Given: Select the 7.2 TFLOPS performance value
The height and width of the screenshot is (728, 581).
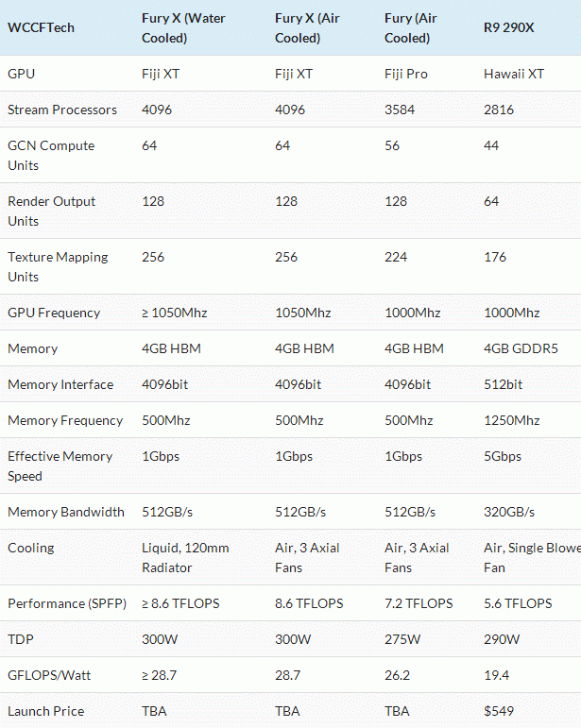Looking at the screenshot, I should 419,603.
